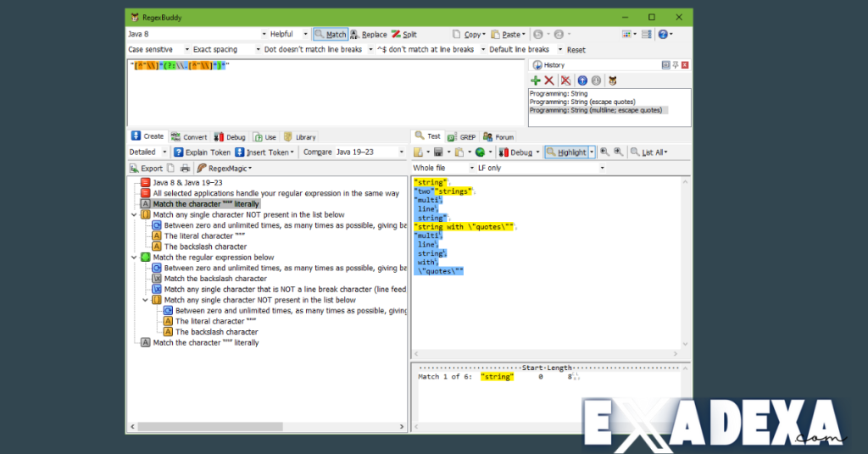Zoom out the test text magnifier
The height and width of the screenshot is (454, 868).
point(604,152)
